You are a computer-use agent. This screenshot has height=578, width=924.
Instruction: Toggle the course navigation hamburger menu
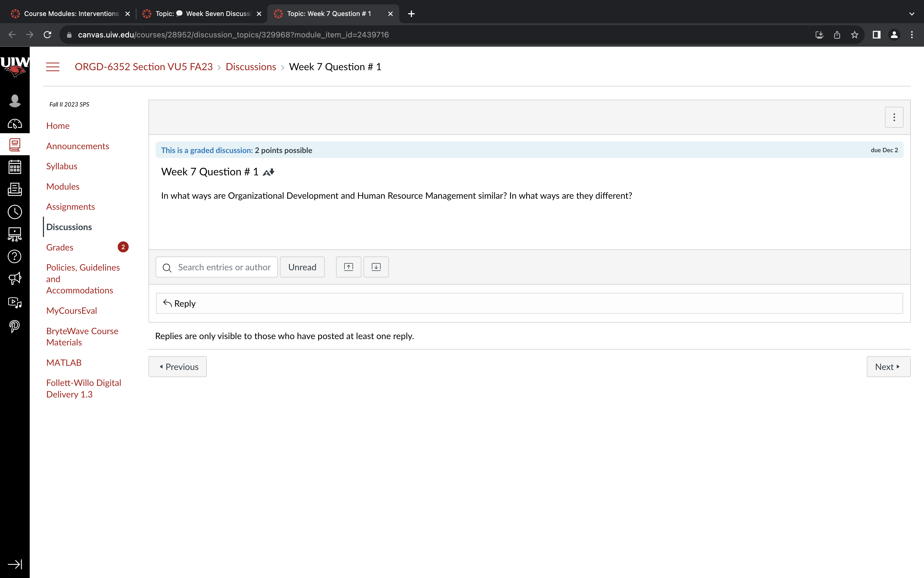pyautogui.click(x=53, y=67)
